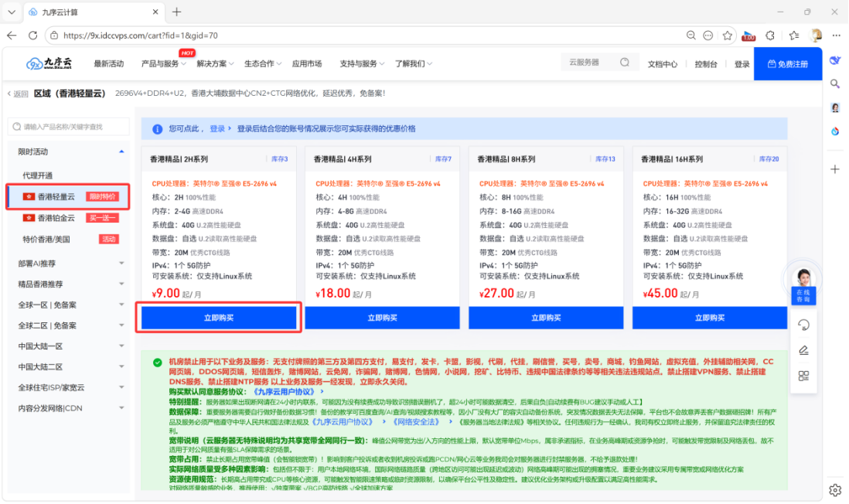Open the 九序云用户协议 link under 购买默认同意服务协议

(x=285, y=391)
